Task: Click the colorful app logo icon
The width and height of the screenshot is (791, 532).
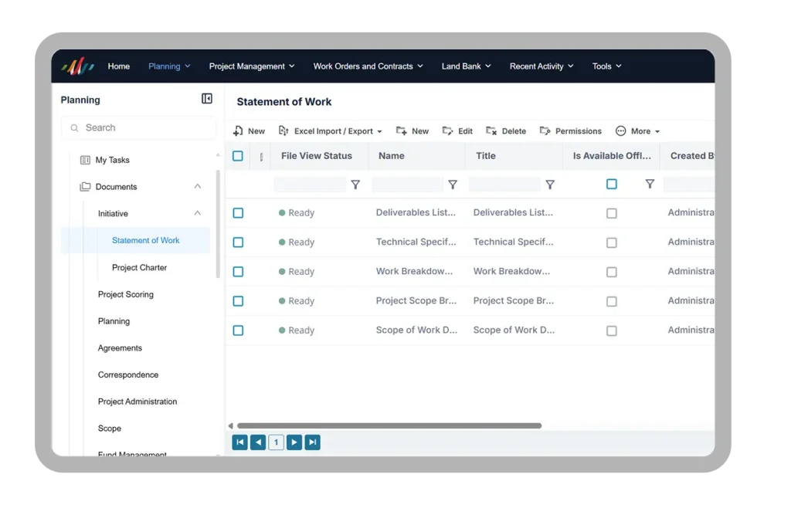Action: tap(78, 66)
